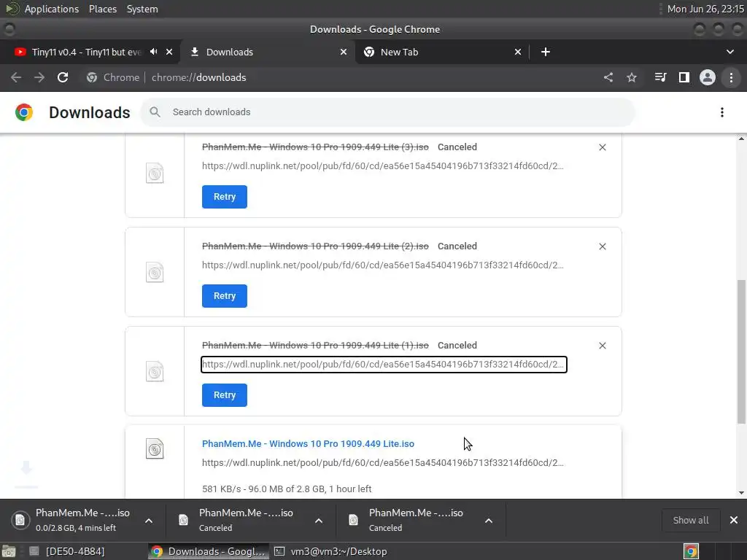Open the Places menu
This screenshot has width=747, height=560.
pos(102,9)
